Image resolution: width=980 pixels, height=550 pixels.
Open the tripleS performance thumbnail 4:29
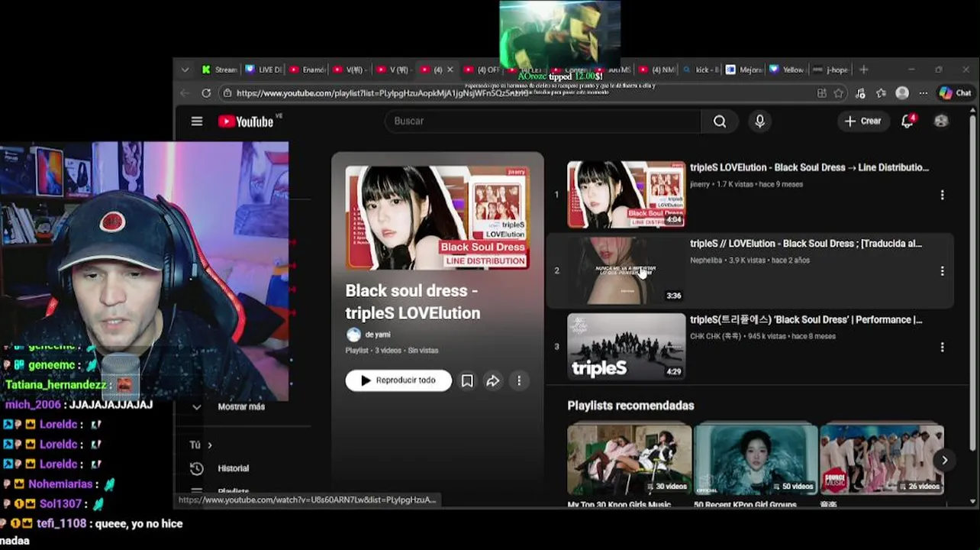click(627, 347)
